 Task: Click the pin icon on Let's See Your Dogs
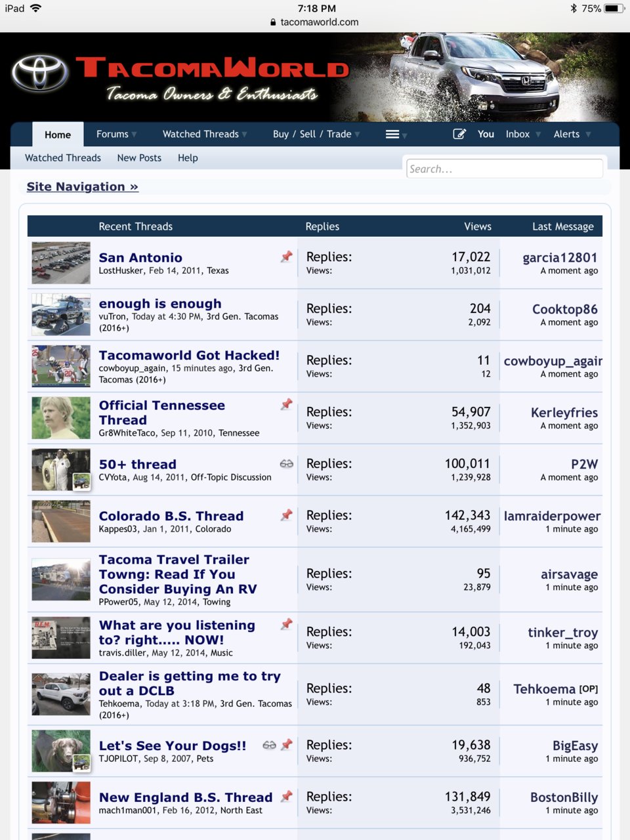(286, 745)
